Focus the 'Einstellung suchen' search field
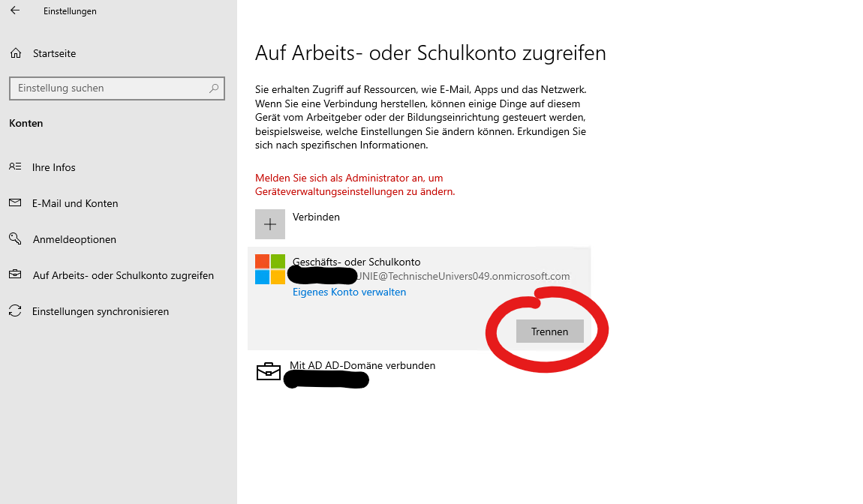The width and height of the screenshot is (863, 504). tap(109, 88)
